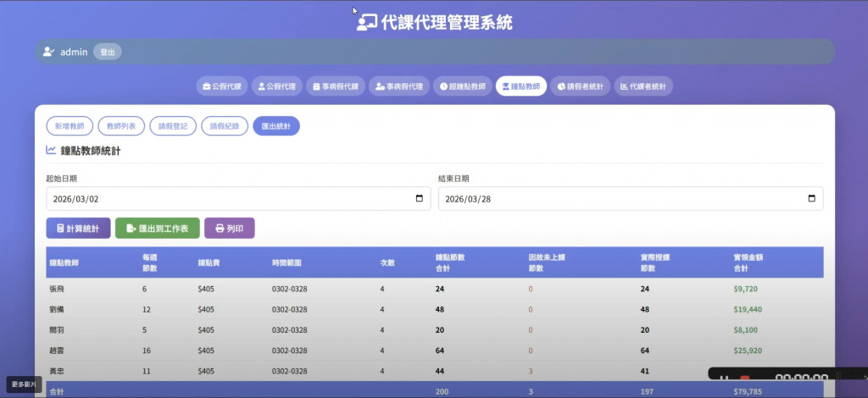Select the 新增教師 sub-tab
The width and height of the screenshot is (868, 398).
[70, 126]
